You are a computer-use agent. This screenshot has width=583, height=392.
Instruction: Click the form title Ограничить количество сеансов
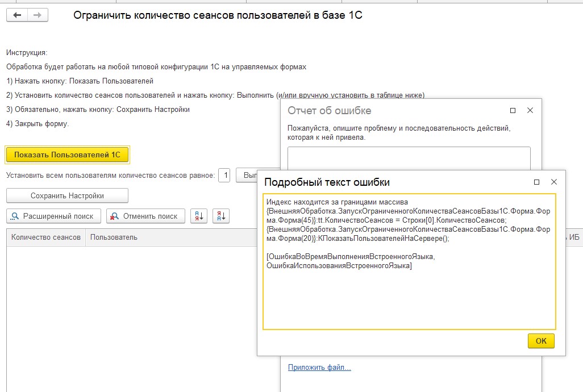coord(218,15)
